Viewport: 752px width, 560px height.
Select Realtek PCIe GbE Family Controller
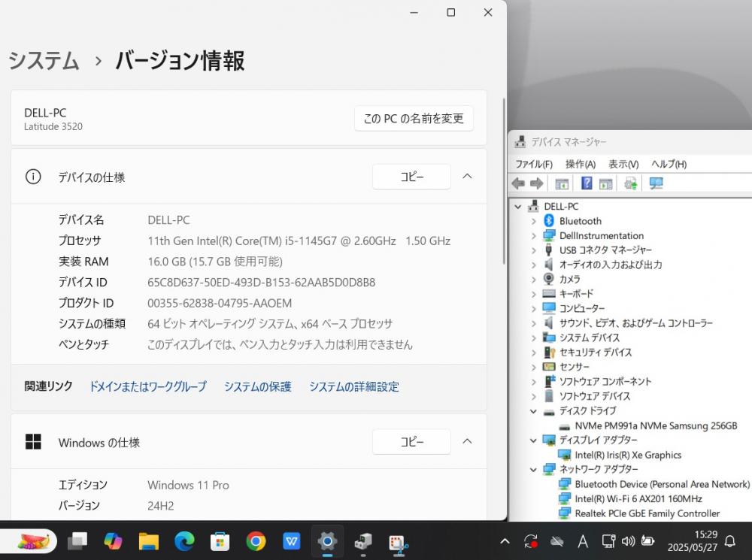(x=647, y=513)
